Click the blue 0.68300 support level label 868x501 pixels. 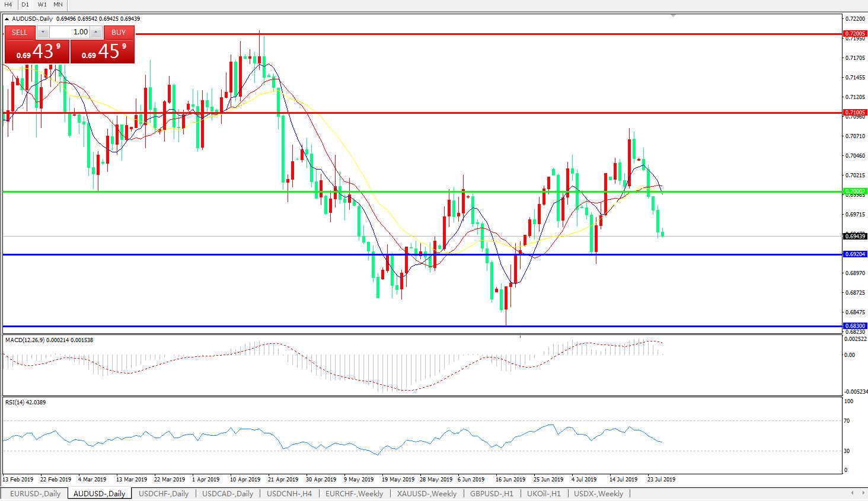pyautogui.click(x=855, y=326)
